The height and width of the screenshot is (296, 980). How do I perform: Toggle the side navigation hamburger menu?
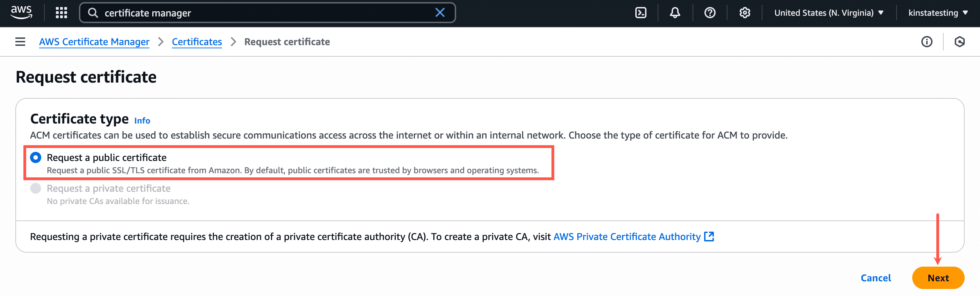[20, 42]
